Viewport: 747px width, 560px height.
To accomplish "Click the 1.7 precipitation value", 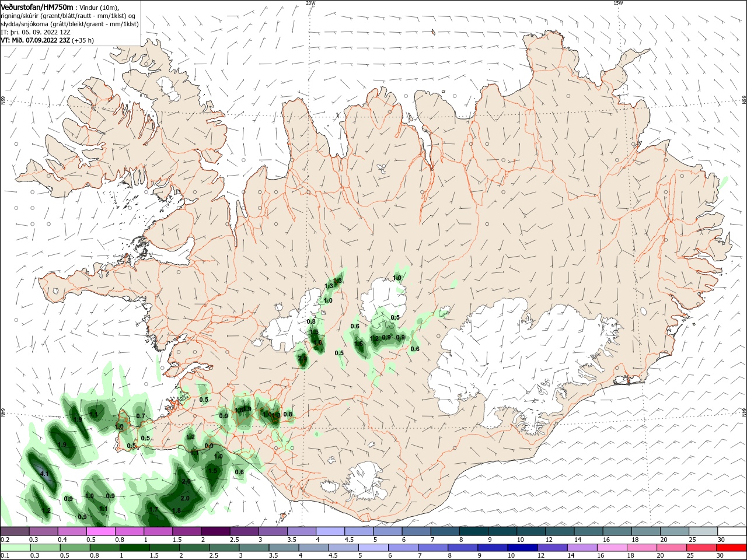I will [153, 509].
